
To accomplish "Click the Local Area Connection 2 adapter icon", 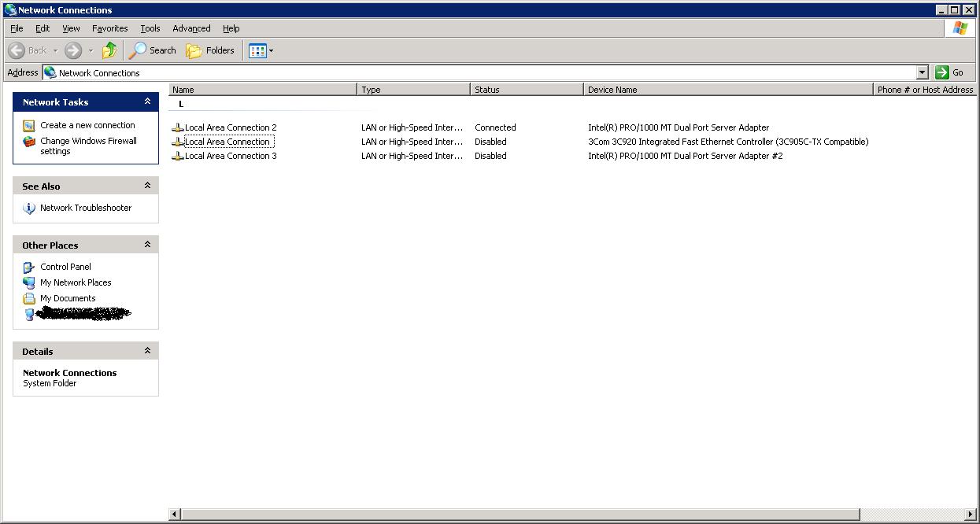I will (178, 127).
